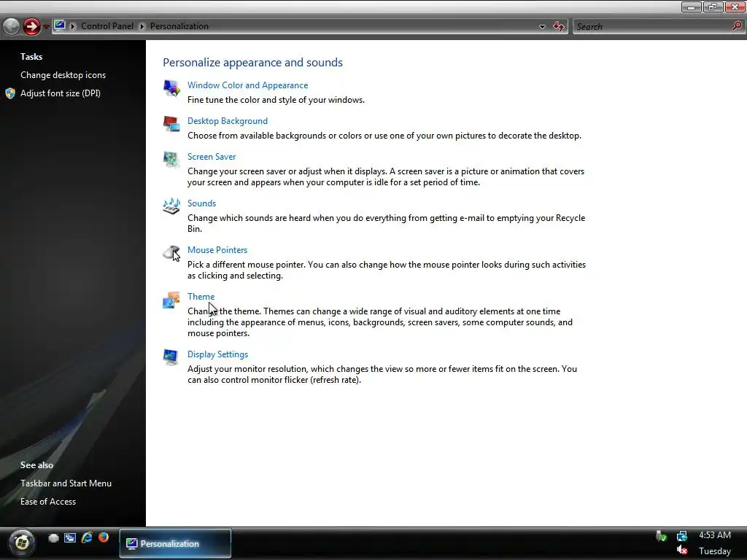Viewport: 747px width, 560px height.
Task: Click the Tuesday date text in tray
Action: coord(715,551)
